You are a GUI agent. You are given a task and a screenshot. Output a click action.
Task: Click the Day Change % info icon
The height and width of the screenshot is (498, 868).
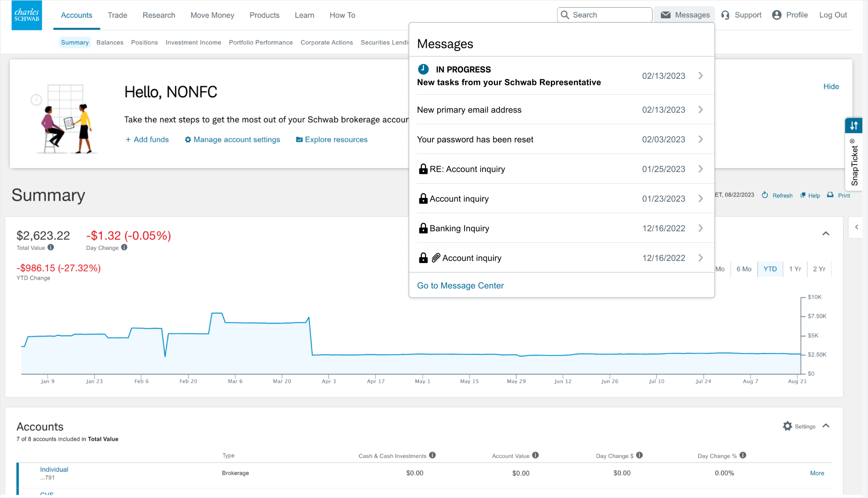point(743,455)
